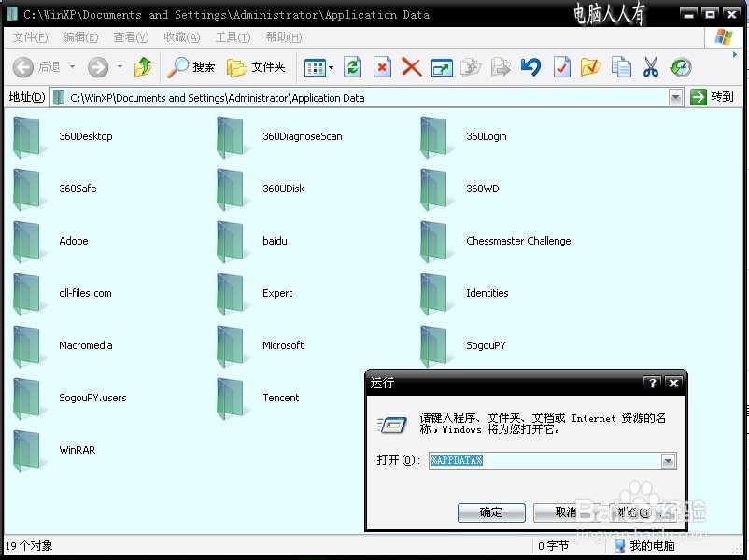
Task: Select the Microsoft folder icon
Action: (232, 346)
